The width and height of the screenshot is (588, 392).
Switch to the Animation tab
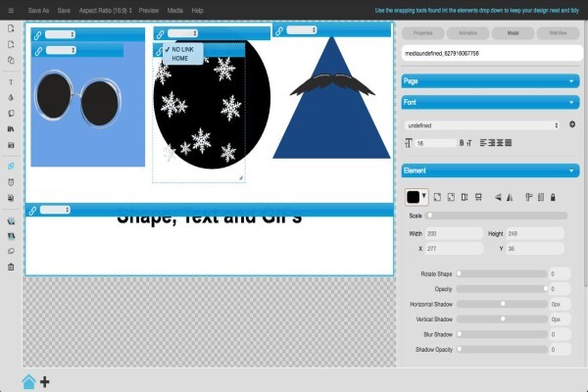click(x=468, y=33)
